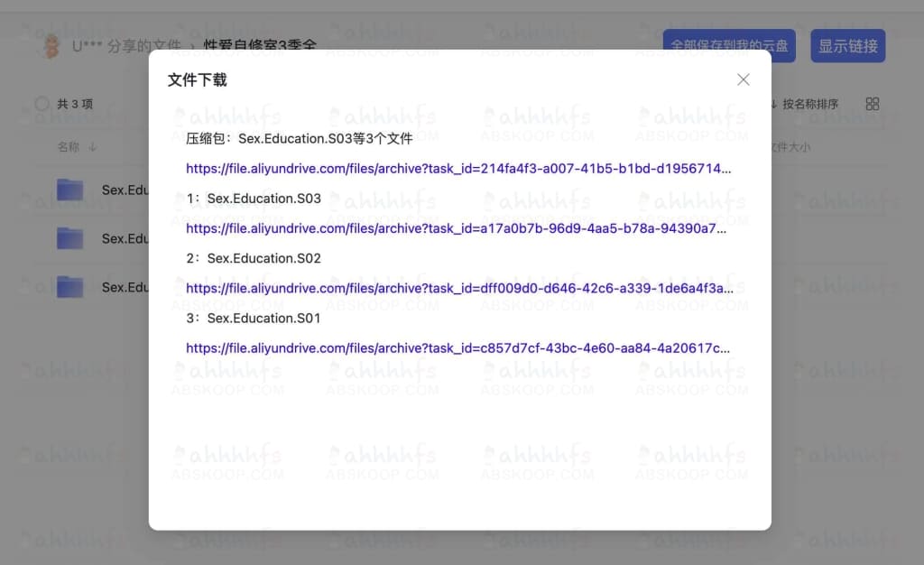
Task: Open the Sex.Education.S02 download link with task_id=dff009d0
Action: [459, 288]
